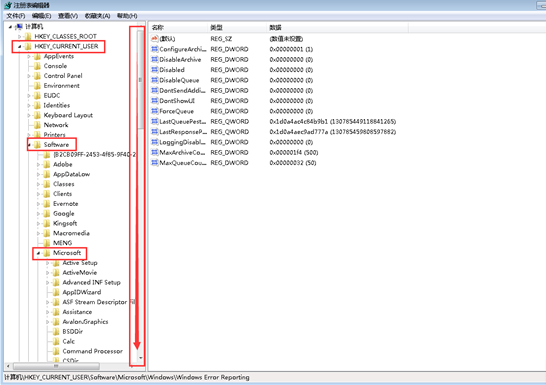546x385 pixels.
Task: Select the ActiveMovie tree key
Action: [x=80, y=273]
